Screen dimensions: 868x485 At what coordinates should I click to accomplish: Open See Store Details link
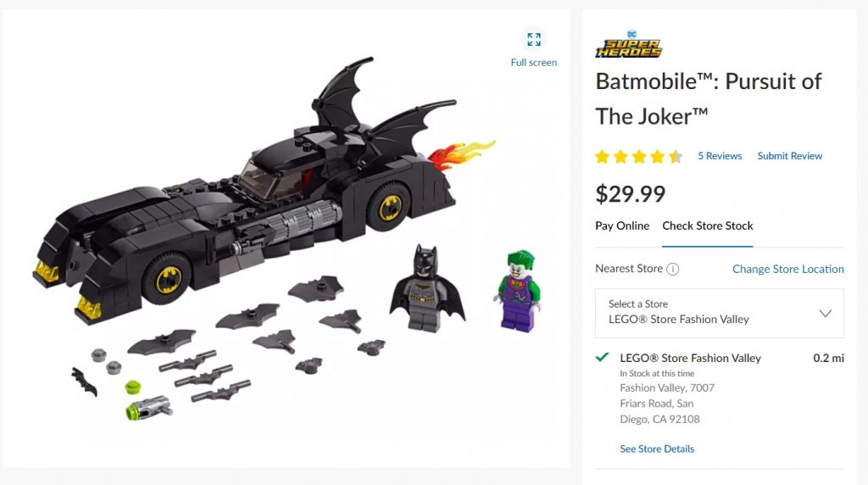[x=657, y=449]
